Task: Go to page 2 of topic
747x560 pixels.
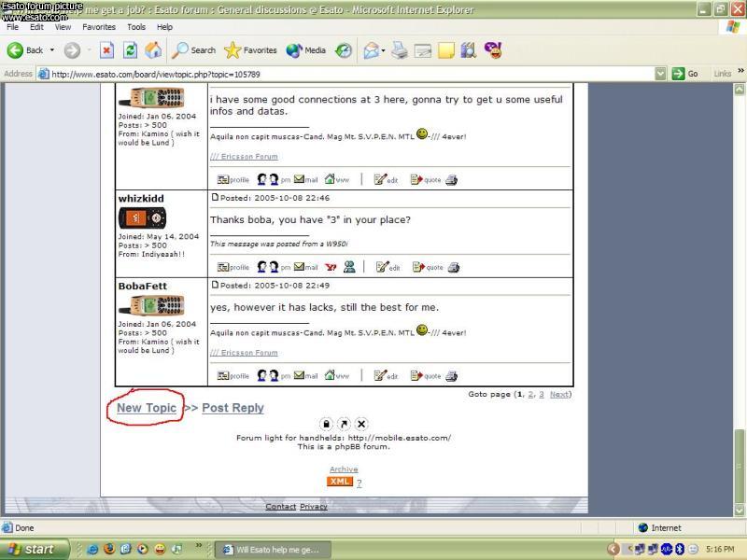Action: coord(531,394)
